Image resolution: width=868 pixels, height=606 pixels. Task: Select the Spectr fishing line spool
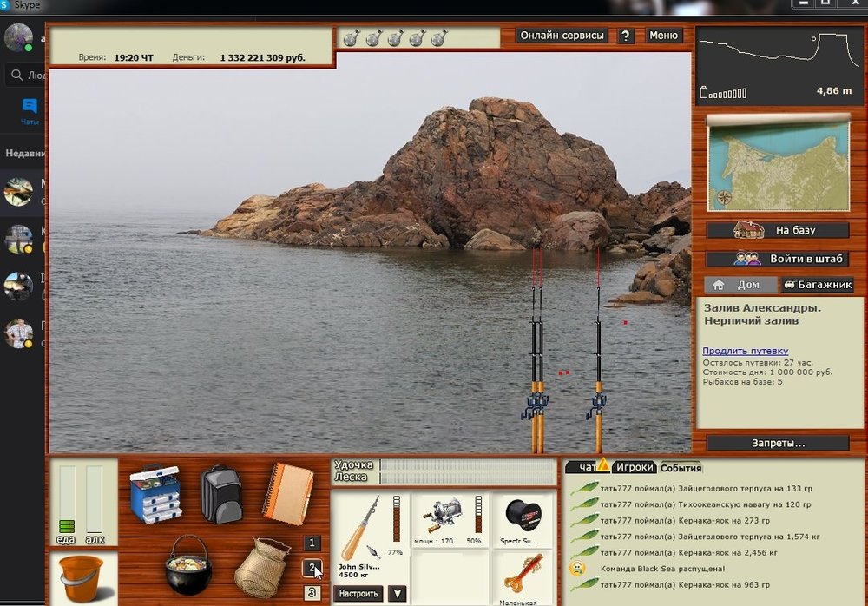pos(523,519)
